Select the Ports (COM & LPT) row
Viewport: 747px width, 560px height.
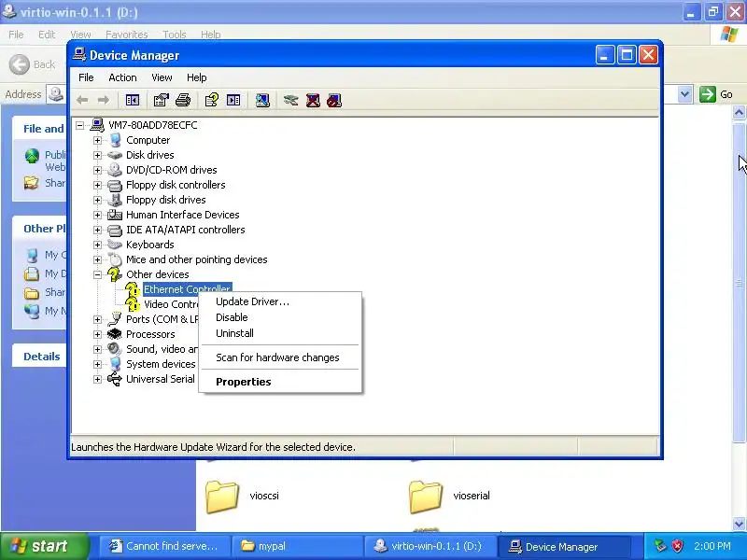point(162,319)
